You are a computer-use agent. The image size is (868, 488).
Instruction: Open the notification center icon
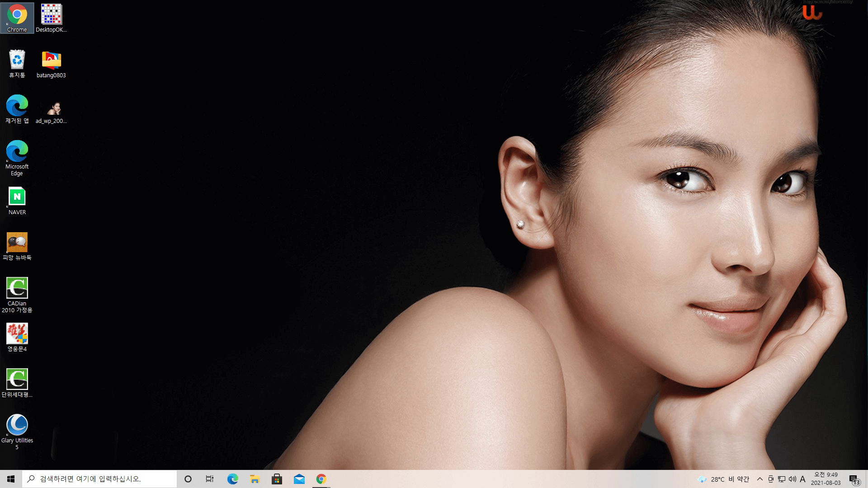pos(854,479)
